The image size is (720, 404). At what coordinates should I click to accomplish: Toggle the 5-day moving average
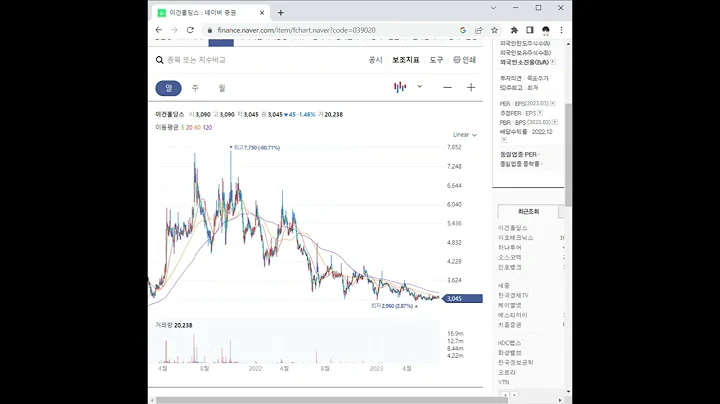tap(182, 128)
